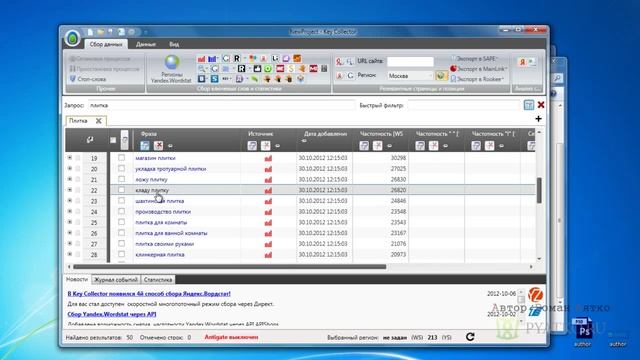Screen dimensions: 640x360
Task: Open filter for the Фраза column
Action: [x=144, y=145]
